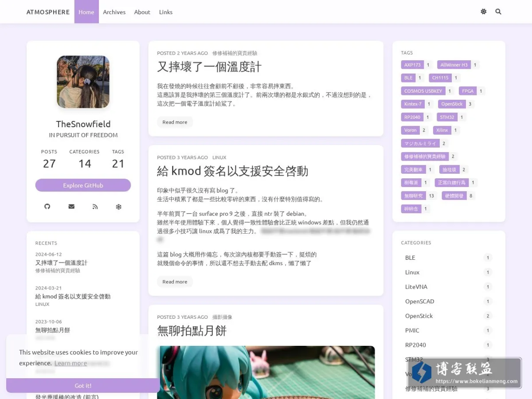The height and width of the screenshot is (399, 532).
Task: Select the RP2040 tag
Action: 412,117
